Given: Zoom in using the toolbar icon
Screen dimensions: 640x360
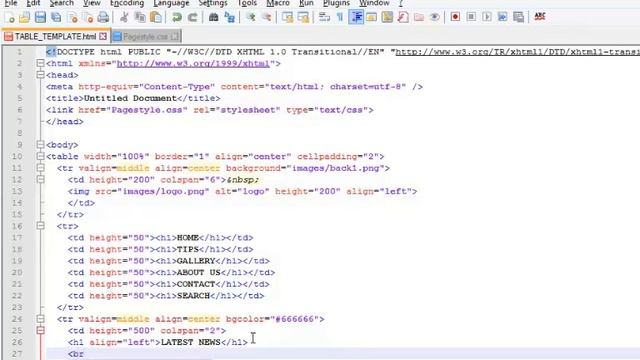Looking at the screenshot, I should pyautogui.click(x=251, y=17).
